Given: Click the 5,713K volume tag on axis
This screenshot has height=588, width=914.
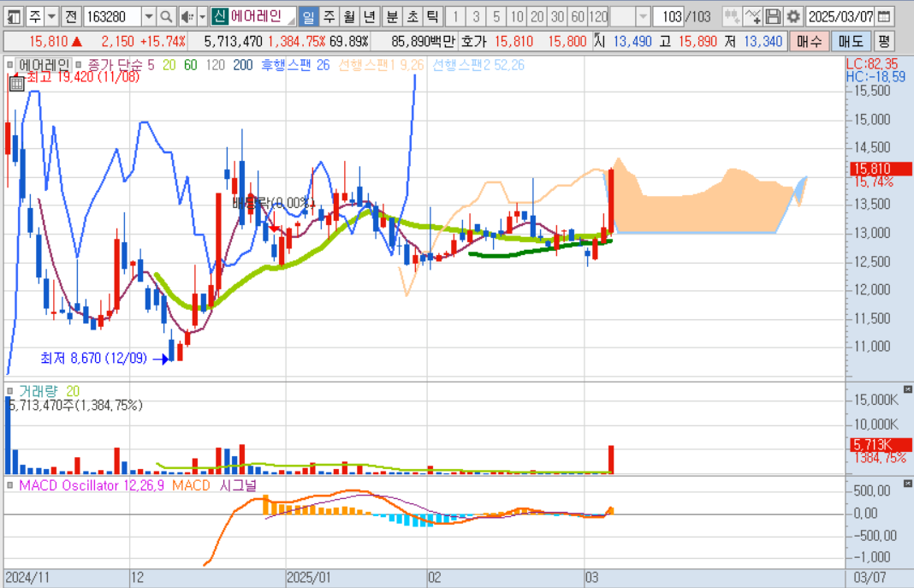Looking at the screenshot, I should (x=881, y=445).
